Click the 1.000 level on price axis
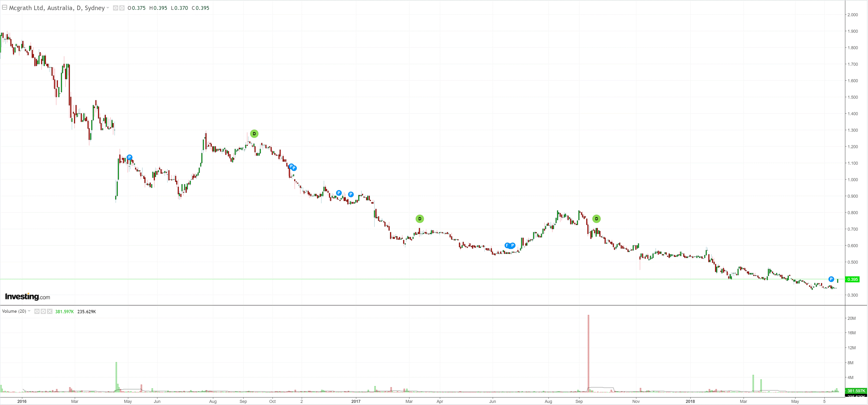The image size is (868, 405). pos(853,180)
